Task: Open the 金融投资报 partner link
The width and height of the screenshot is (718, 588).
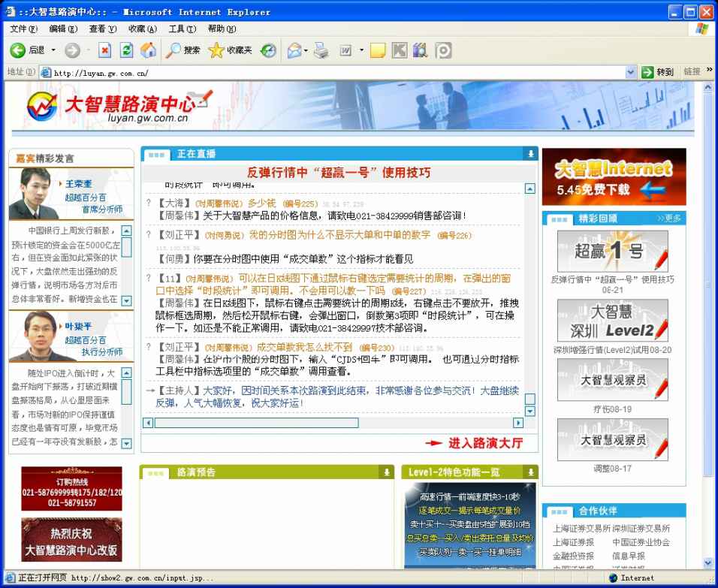Action: 573,556
